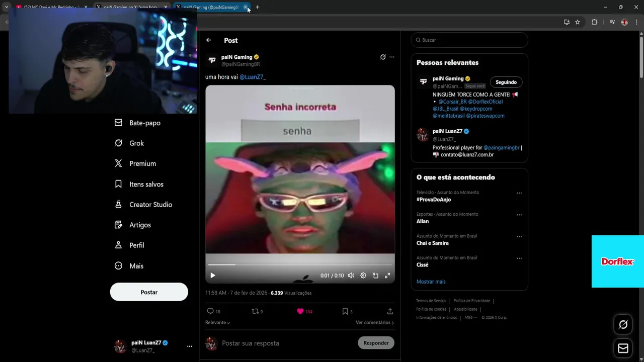Open Termos de Serviço footer link
The height and width of the screenshot is (362, 644).
point(431,301)
